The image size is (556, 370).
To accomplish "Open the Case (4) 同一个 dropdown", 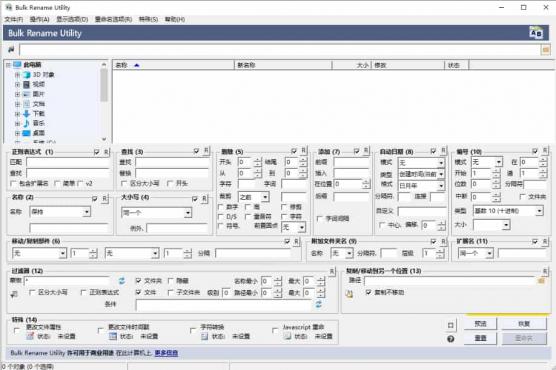I will 188,213.
